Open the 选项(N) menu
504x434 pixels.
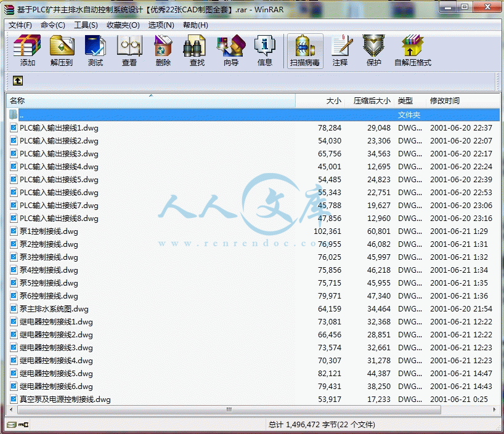(x=161, y=25)
